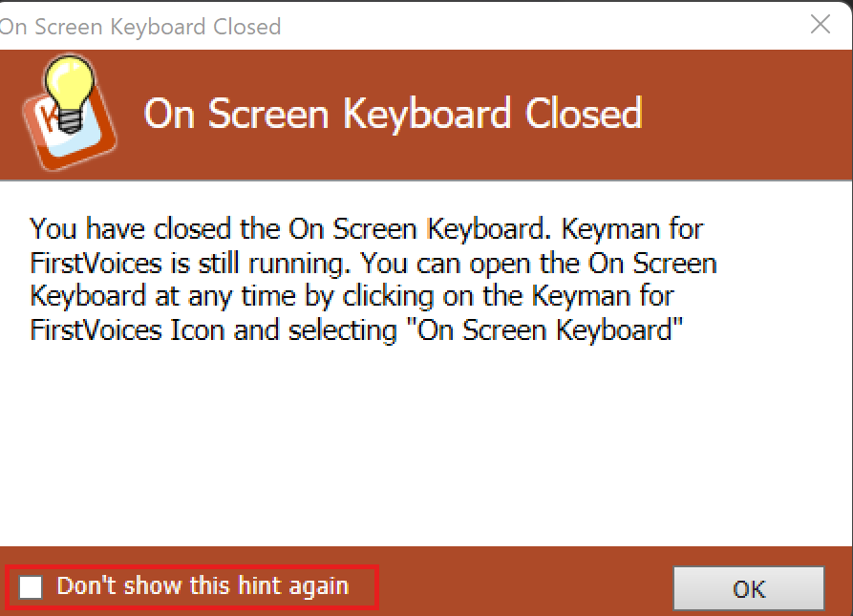Click the Don't show this hint again label
853x616 pixels.
point(203,586)
